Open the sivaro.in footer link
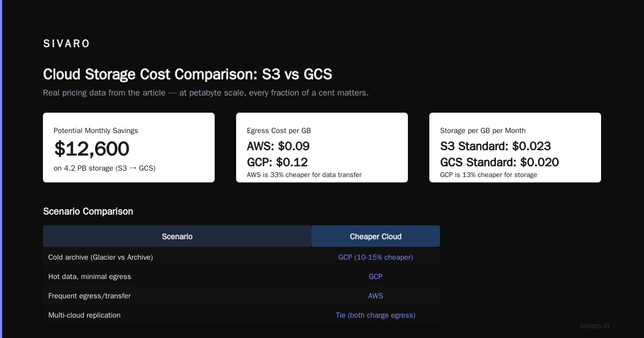The image size is (644, 338). click(595, 326)
